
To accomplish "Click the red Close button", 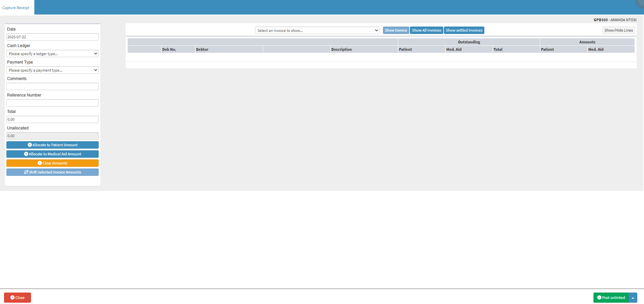I will pos(18,298).
